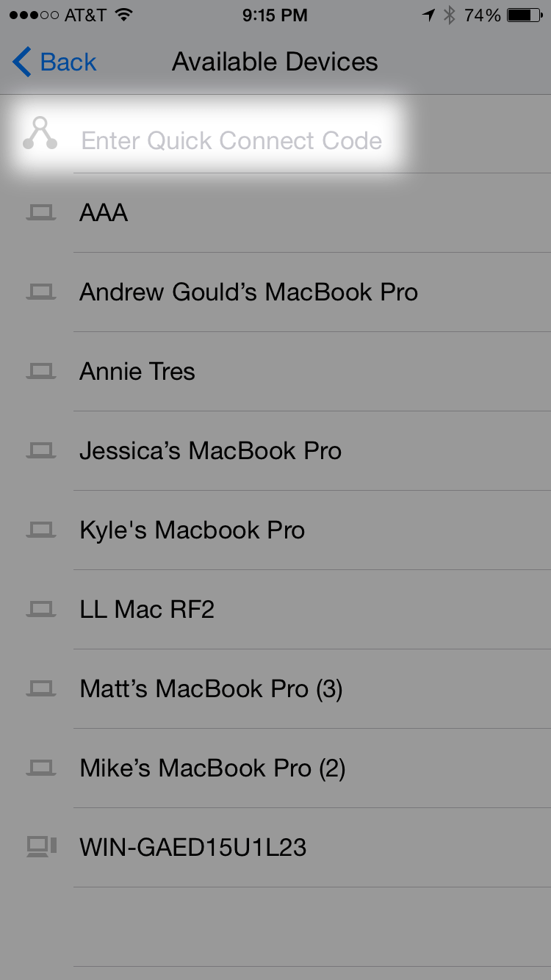551x980 pixels.
Task: Select Mike's MacBook Pro (2) device
Action: coord(212,768)
